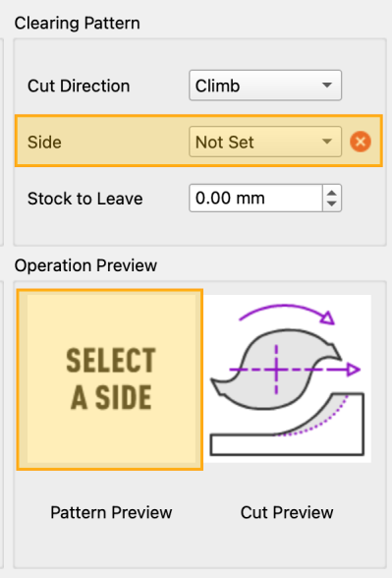Click the orange error icon beside Side
This screenshot has height=578, width=392.
[361, 142]
